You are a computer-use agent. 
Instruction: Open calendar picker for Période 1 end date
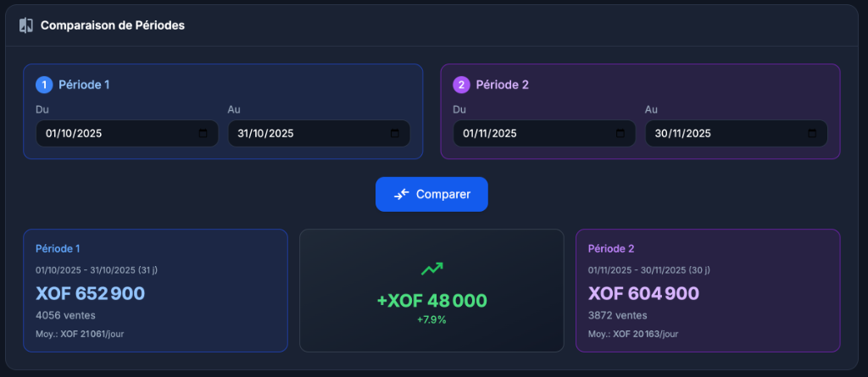point(394,134)
